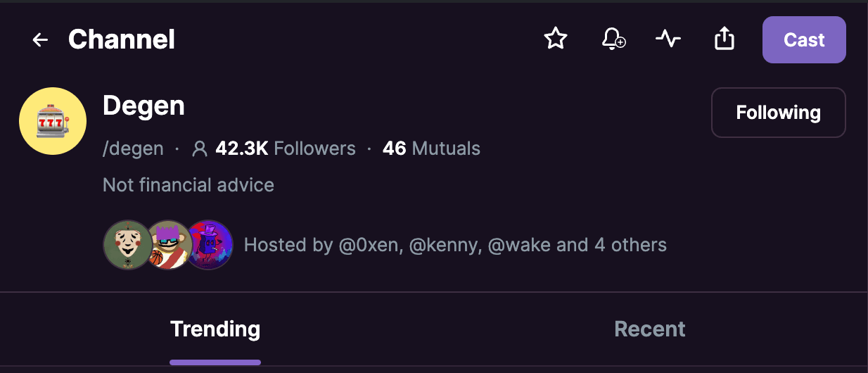Open channel activity pulse icon
Image resolution: width=868 pixels, height=373 pixels.
click(668, 39)
